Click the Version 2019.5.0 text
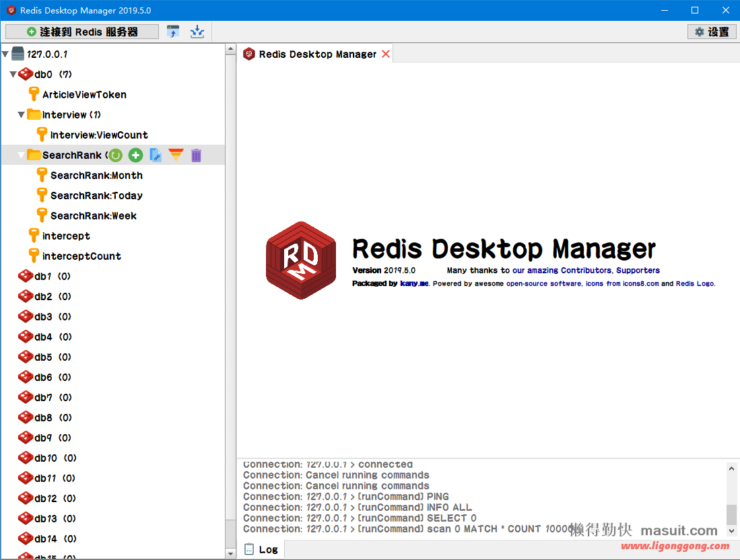This screenshot has height=560, width=740. [x=384, y=271]
